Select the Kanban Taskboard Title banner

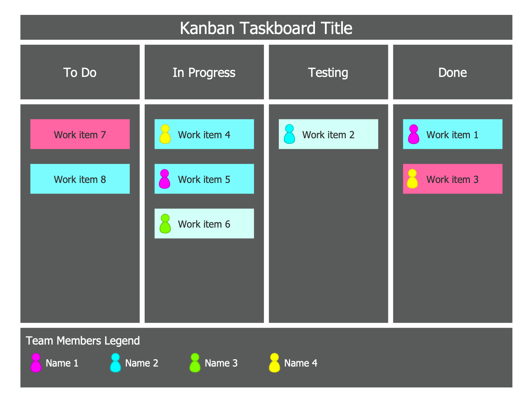266,28
